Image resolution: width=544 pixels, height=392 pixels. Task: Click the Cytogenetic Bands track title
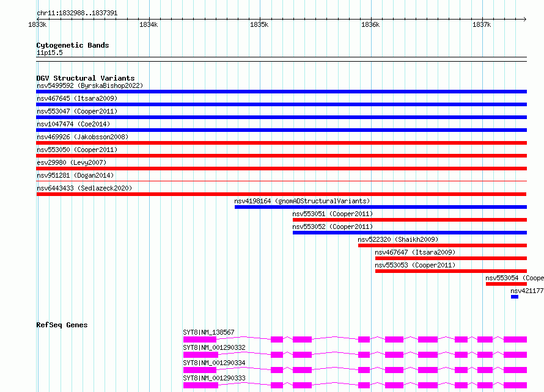(73, 45)
